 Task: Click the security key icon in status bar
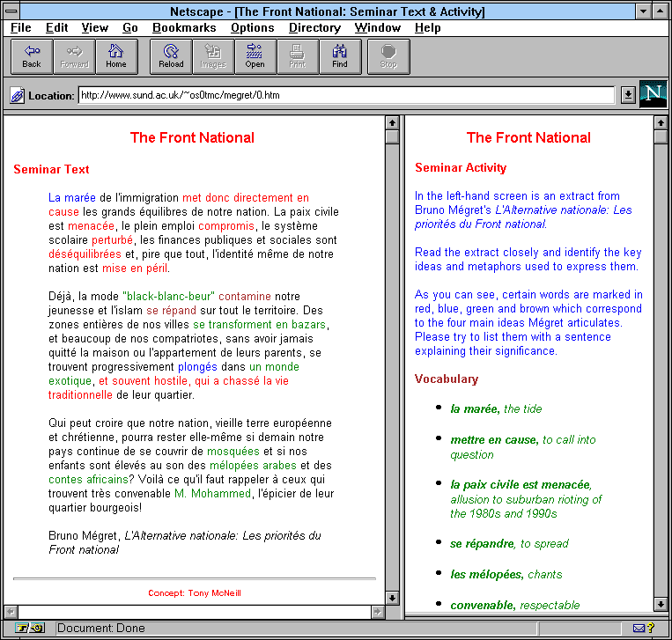(29, 629)
